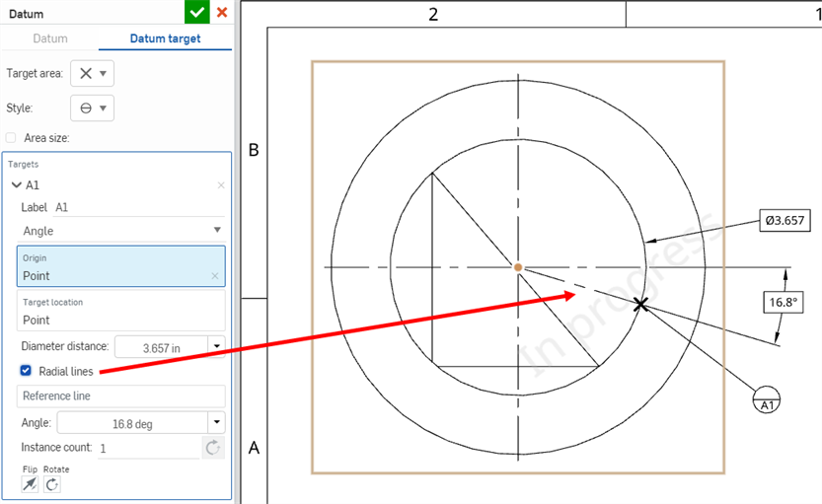Click the Reference line field
The height and width of the screenshot is (504, 822).
pos(121,396)
